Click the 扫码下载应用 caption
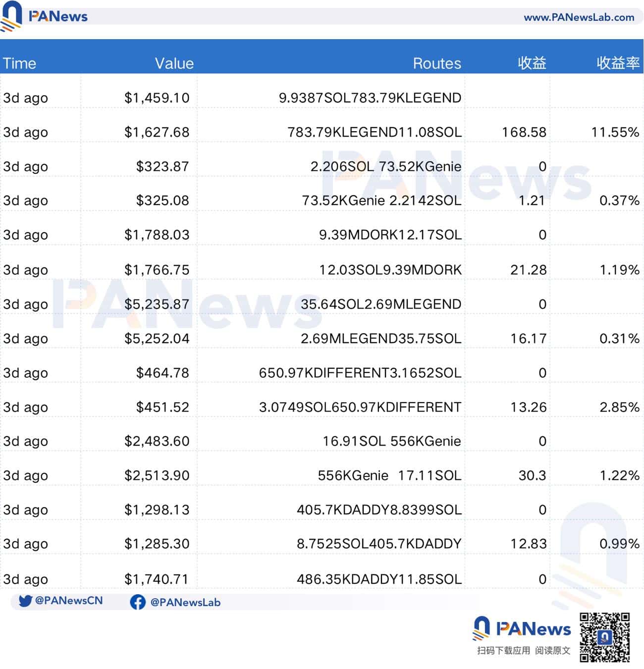644x669 pixels. 503,651
